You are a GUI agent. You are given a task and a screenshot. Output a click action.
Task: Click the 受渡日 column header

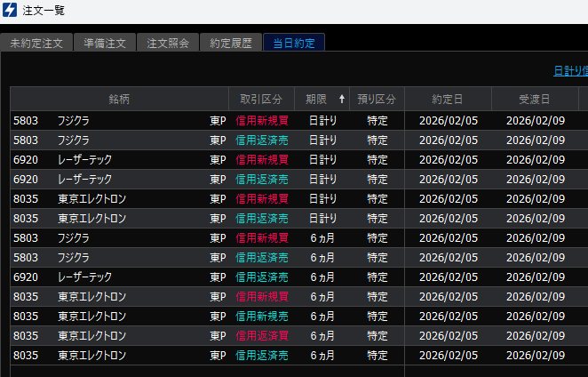(534, 99)
